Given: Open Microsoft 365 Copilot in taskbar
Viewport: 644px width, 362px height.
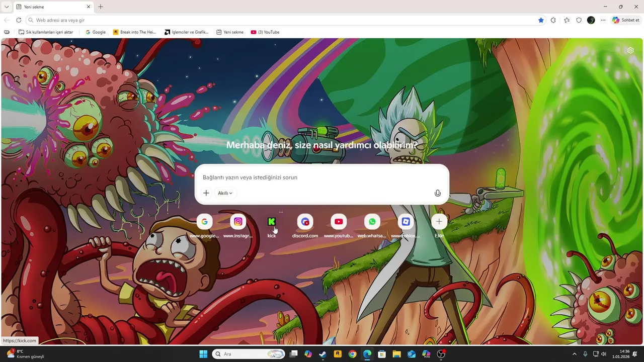Looking at the screenshot, I should pos(426,354).
